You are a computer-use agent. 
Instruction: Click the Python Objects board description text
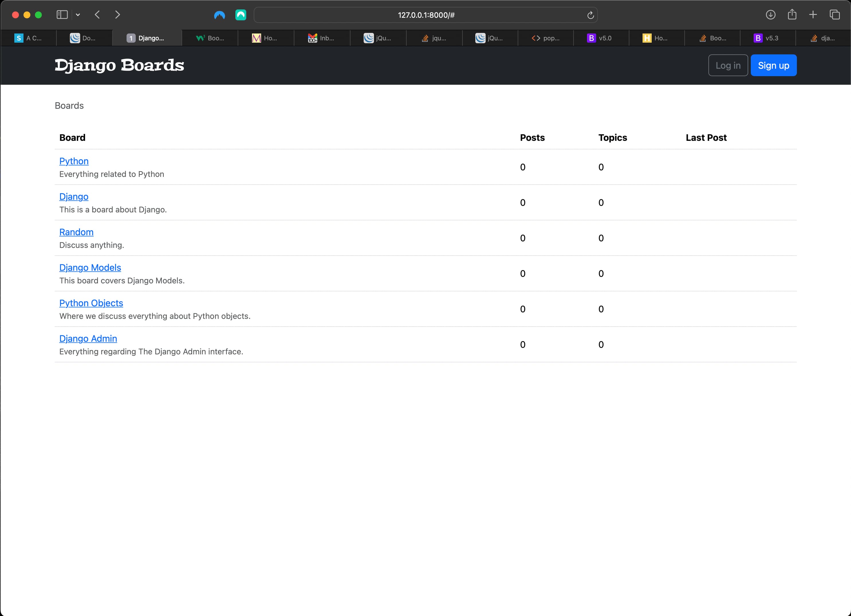155,316
